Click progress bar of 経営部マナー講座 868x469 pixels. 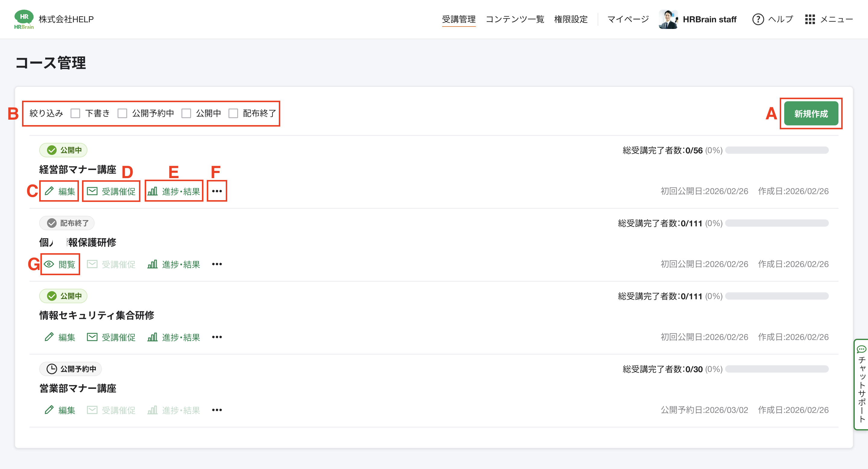click(776, 150)
